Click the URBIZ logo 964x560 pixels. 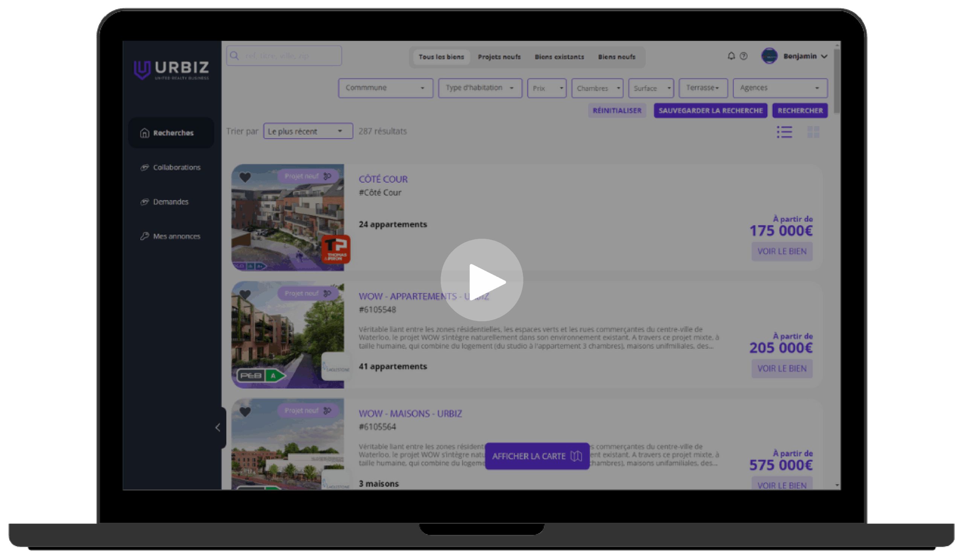point(171,70)
